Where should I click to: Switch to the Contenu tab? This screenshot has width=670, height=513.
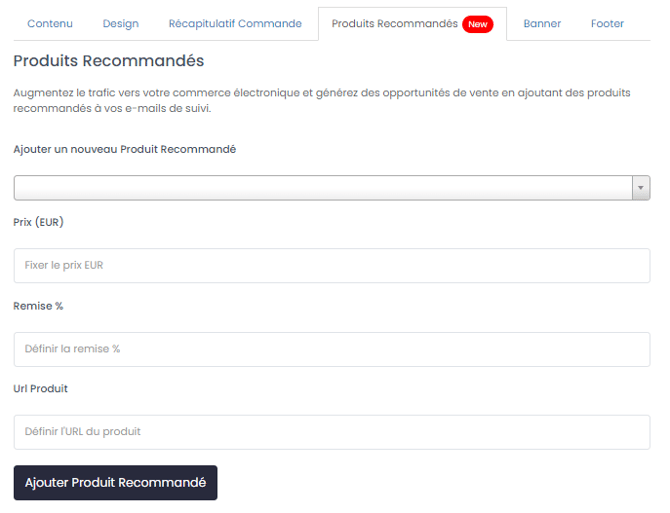click(x=50, y=24)
